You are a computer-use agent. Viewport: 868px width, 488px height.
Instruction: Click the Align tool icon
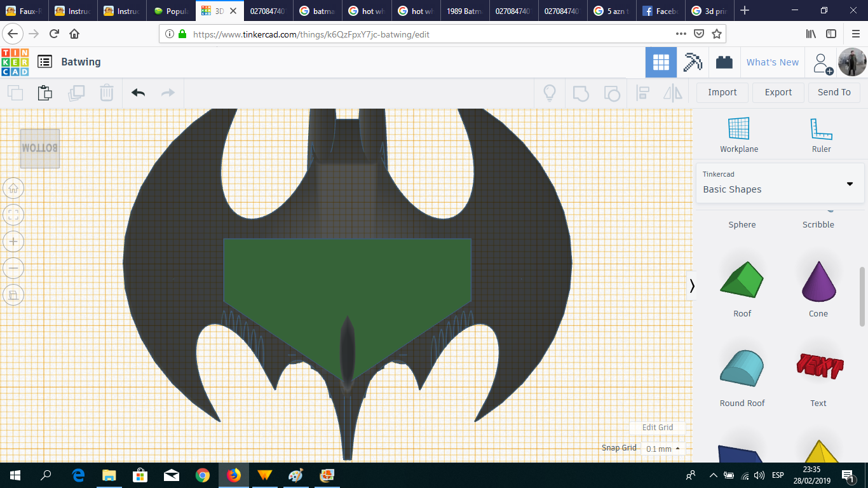click(x=643, y=93)
